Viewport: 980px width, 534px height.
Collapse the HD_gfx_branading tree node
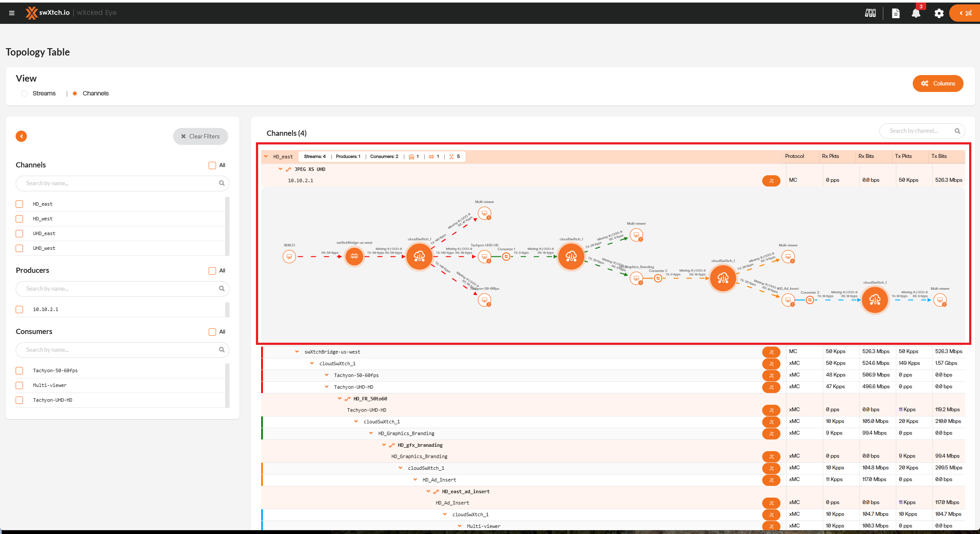pyautogui.click(x=384, y=445)
